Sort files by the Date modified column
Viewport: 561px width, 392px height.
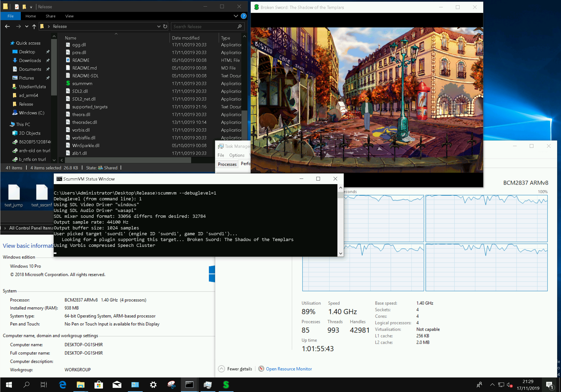[186, 38]
